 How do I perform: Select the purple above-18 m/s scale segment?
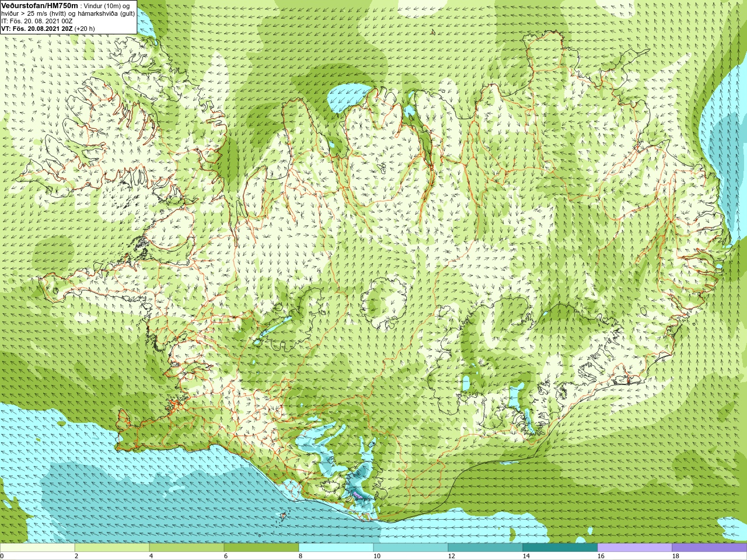[x=710, y=548]
